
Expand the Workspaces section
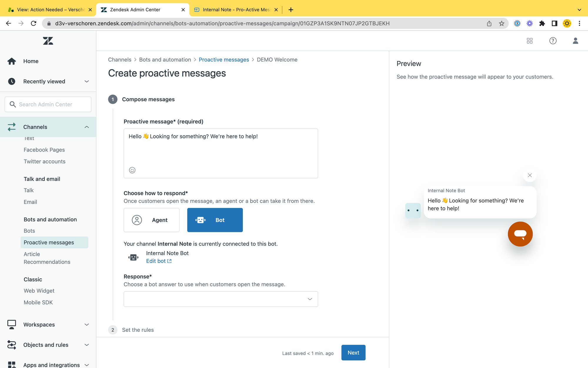click(48, 324)
